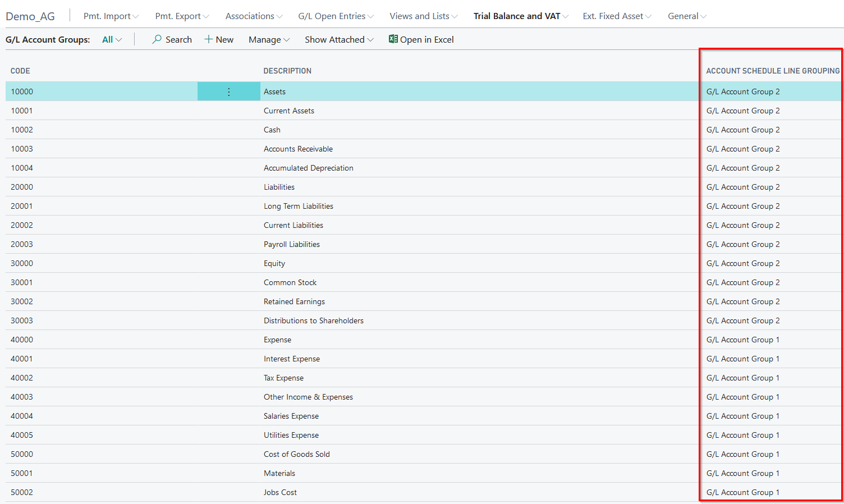The image size is (844, 504).
Task: Expand the All view filter dropdown
Action: pyautogui.click(x=112, y=40)
